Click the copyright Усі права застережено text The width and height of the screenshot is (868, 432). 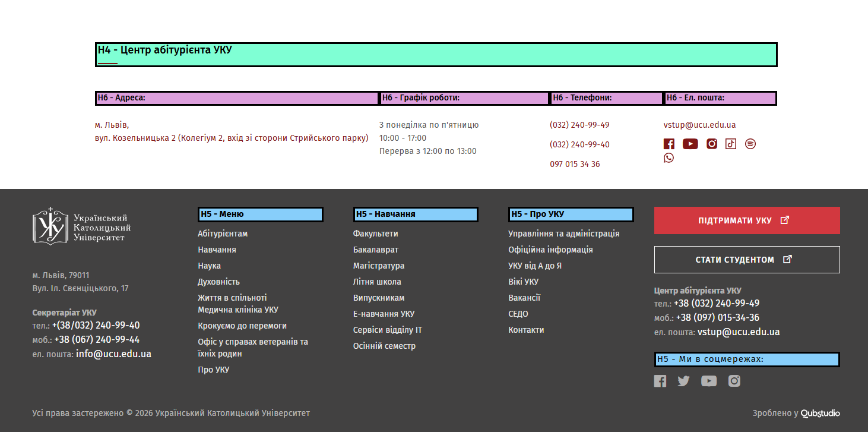coord(171,413)
